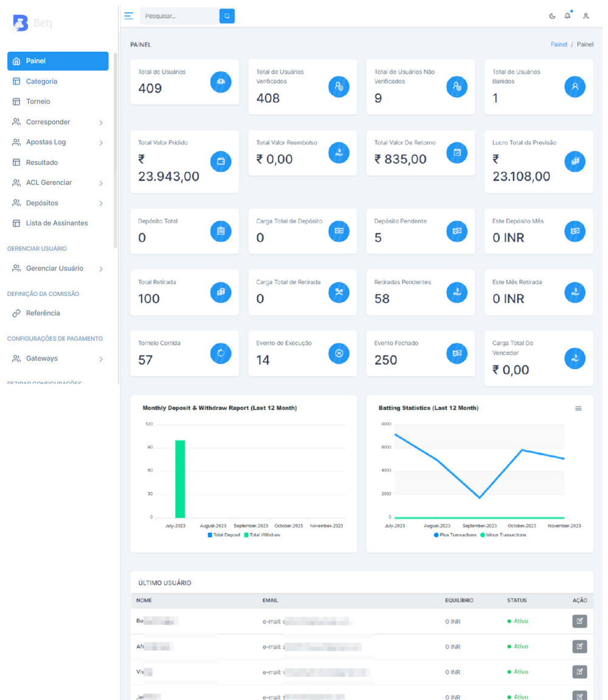The height and width of the screenshot is (700, 608).
Task: Open the Referência sidebar link
Action: click(43, 314)
